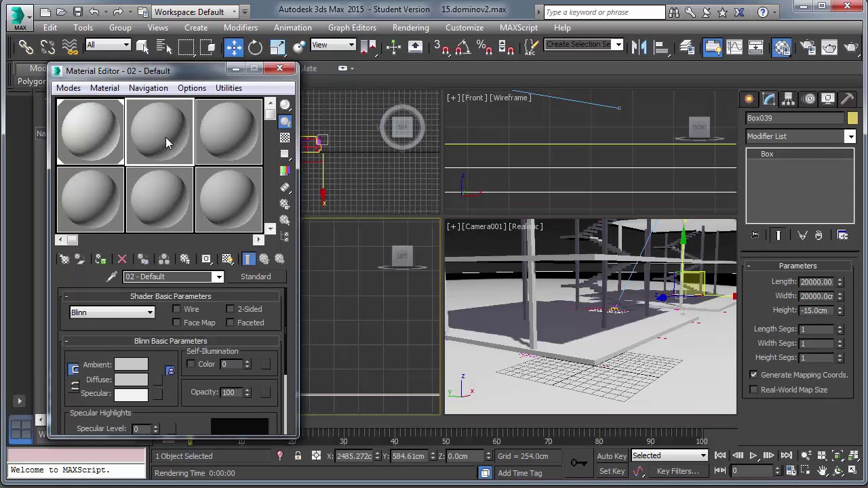
Task: Enable the Wire checkbox
Action: coord(176,309)
